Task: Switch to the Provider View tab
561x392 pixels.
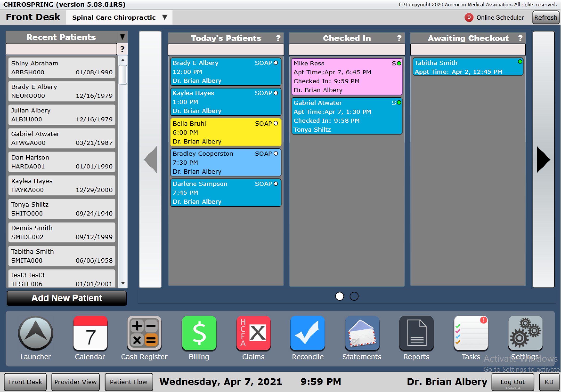Action: [x=76, y=382]
